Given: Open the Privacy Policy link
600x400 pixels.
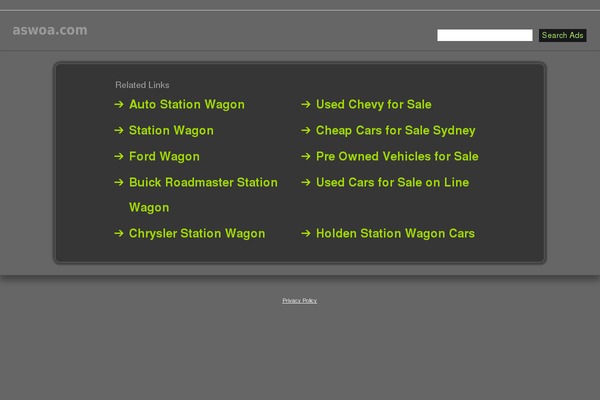Looking at the screenshot, I should tap(300, 300).
